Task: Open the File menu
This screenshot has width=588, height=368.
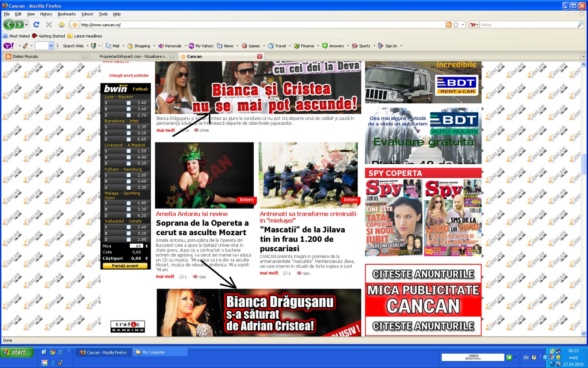Action: [7, 14]
